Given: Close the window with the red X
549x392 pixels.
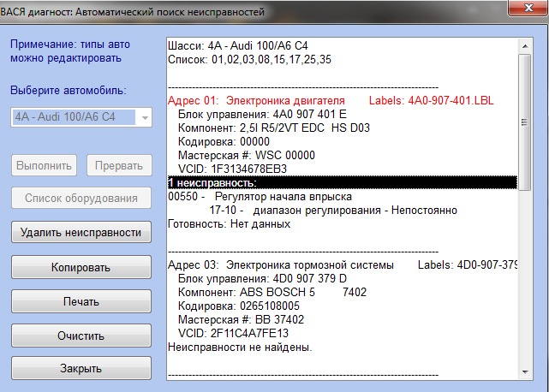Looking at the screenshot, I should coord(528,8).
